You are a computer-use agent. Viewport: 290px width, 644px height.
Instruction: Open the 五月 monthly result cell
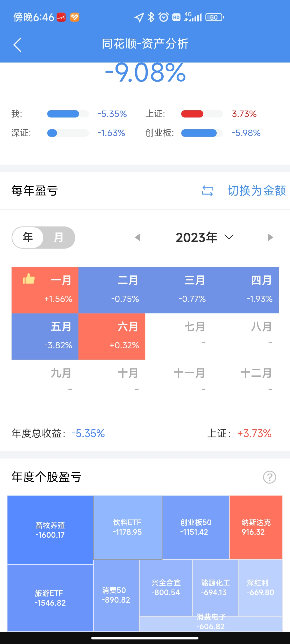coord(45,336)
